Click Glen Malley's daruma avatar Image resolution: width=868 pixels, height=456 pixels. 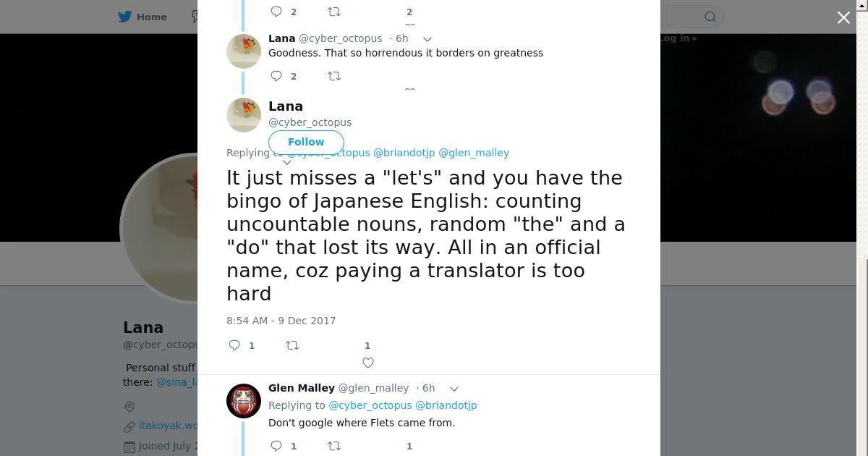[244, 401]
